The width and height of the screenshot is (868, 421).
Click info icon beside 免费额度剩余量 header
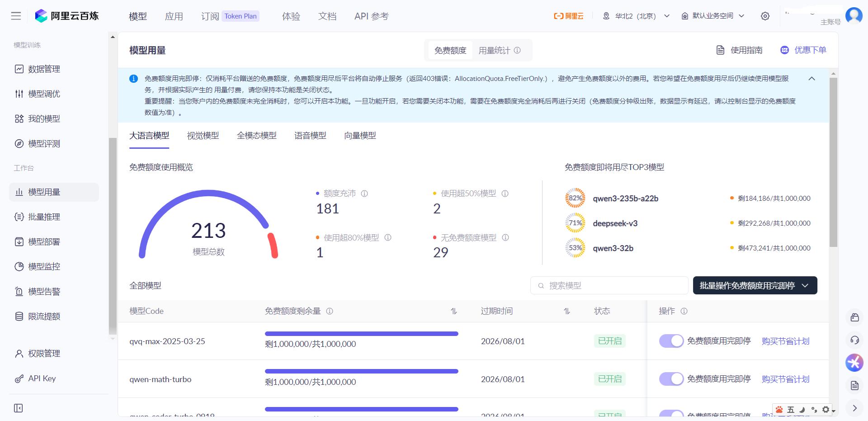[x=330, y=311]
